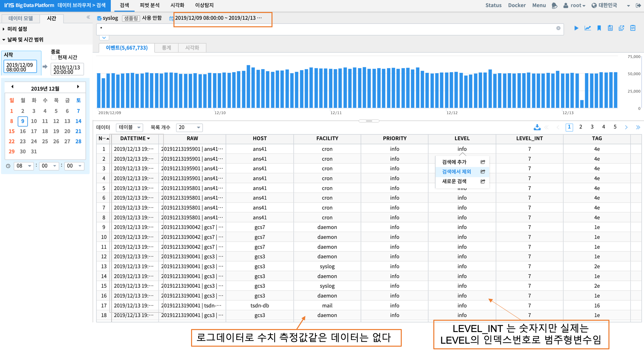The width and height of the screenshot is (644, 352).
Task: Click icon beside '검색에 추가' menu entry
Action: 483,162
